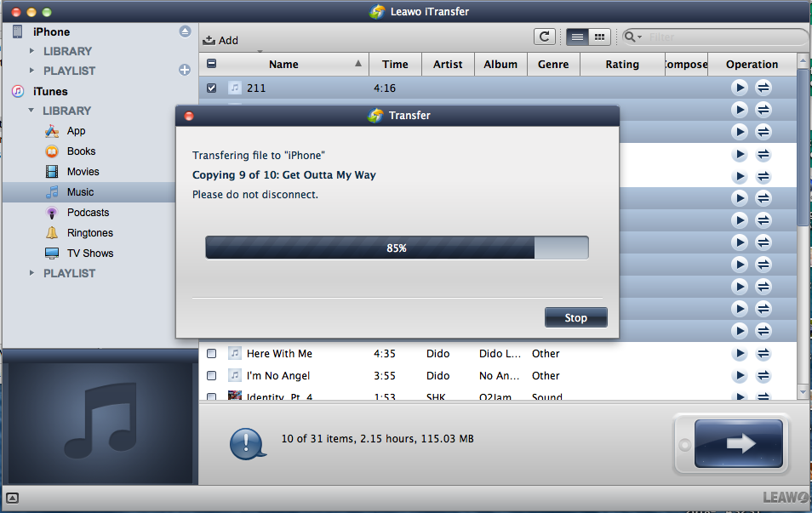Image resolution: width=812 pixels, height=513 pixels.
Task: Uncheck the checkbox for song 211
Action: pos(212,88)
